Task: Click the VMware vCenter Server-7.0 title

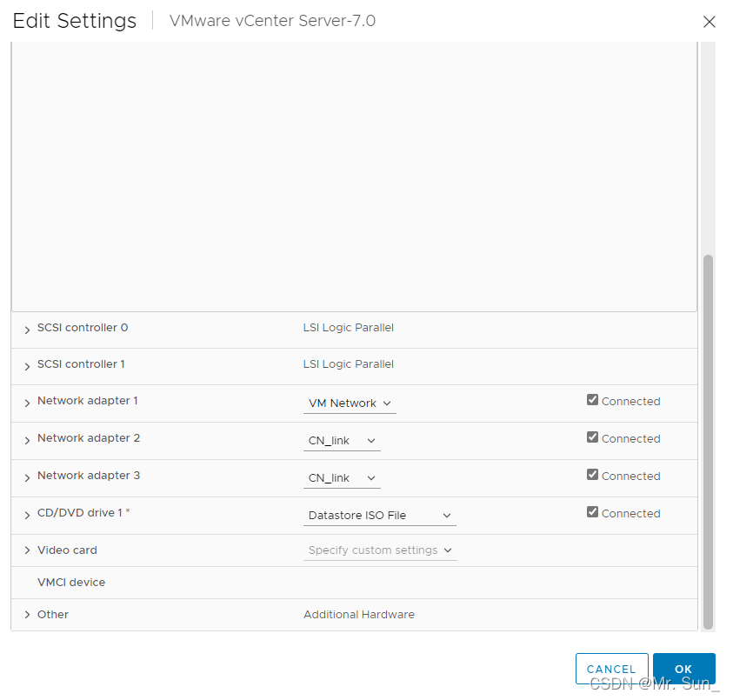Action: [x=272, y=21]
